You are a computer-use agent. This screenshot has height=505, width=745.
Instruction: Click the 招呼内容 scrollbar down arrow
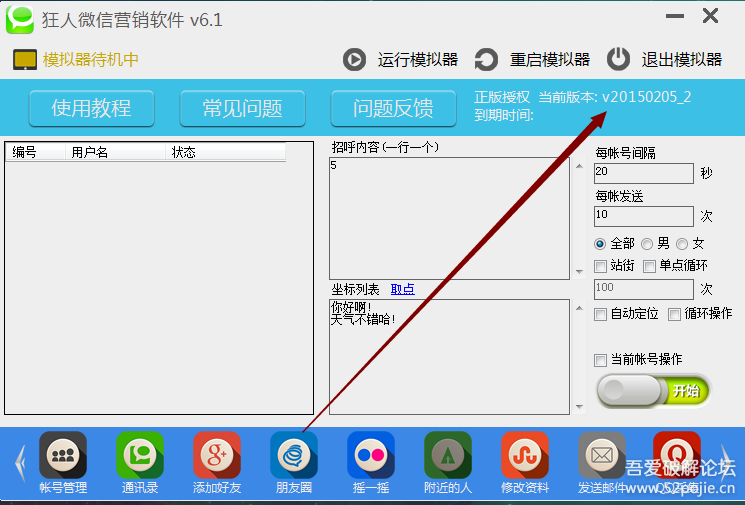tap(579, 271)
